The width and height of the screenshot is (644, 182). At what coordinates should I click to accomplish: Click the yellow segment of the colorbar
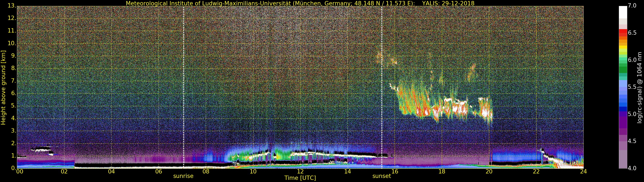[x=623, y=47]
